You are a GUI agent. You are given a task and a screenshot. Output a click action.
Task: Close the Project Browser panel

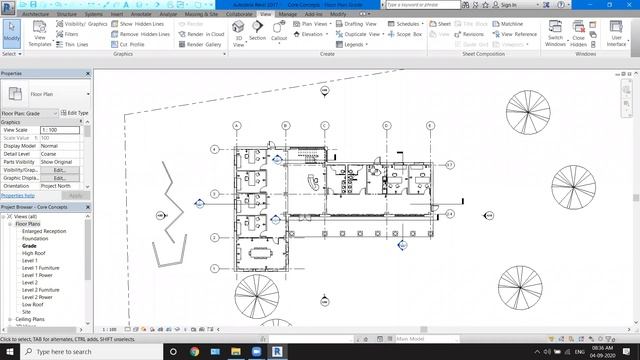pos(88,207)
